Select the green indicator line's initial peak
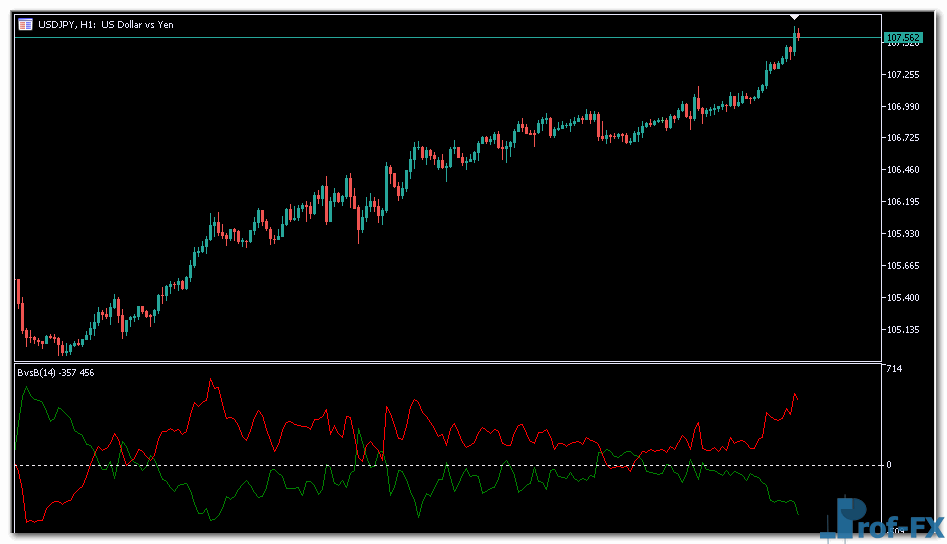Viewport: 947px width, 544px height. click(28, 386)
